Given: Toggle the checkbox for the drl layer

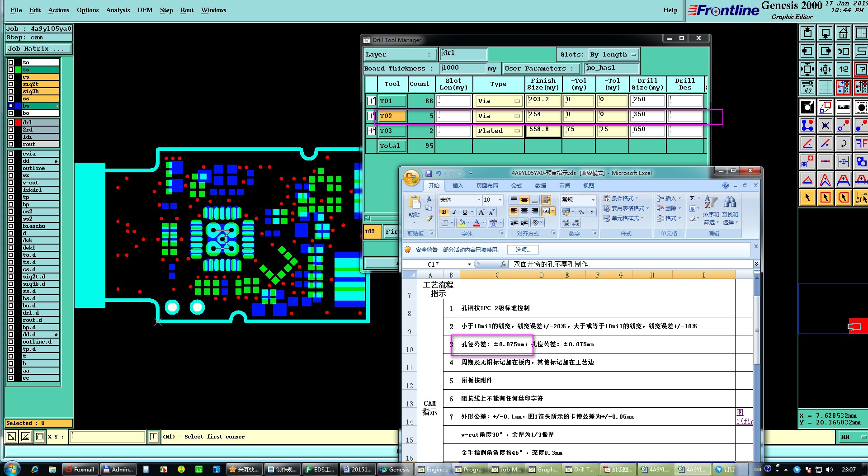Looking at the screenshot, I should (11, 123).
